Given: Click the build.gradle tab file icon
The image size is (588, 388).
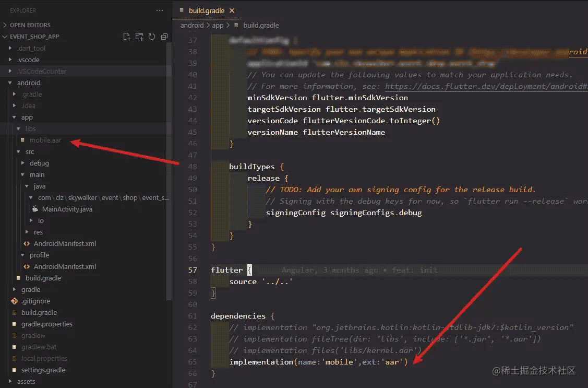Looking at the screenshot, I should (x=182, y=10).
